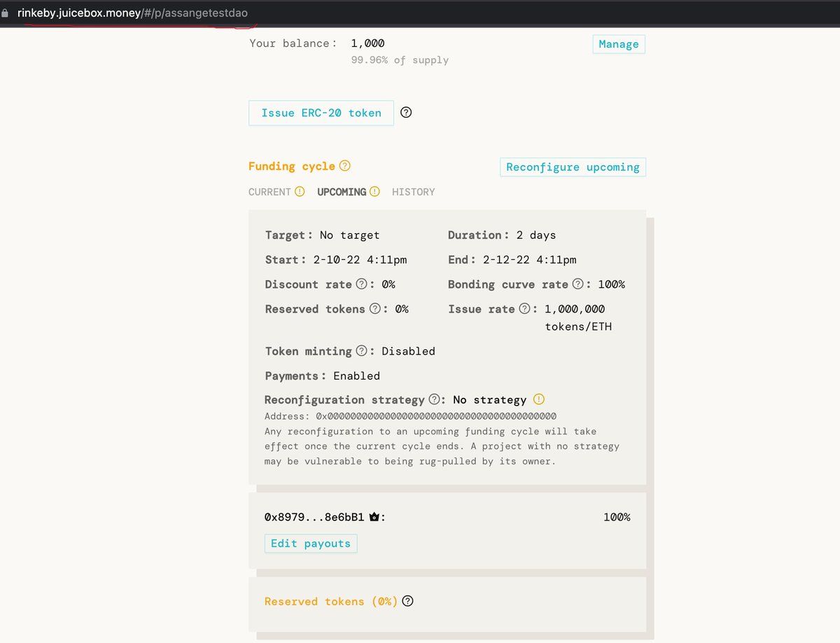The image size is (840, 643).
Task: Open Issue rate help icon
Action: pos(524,309)
